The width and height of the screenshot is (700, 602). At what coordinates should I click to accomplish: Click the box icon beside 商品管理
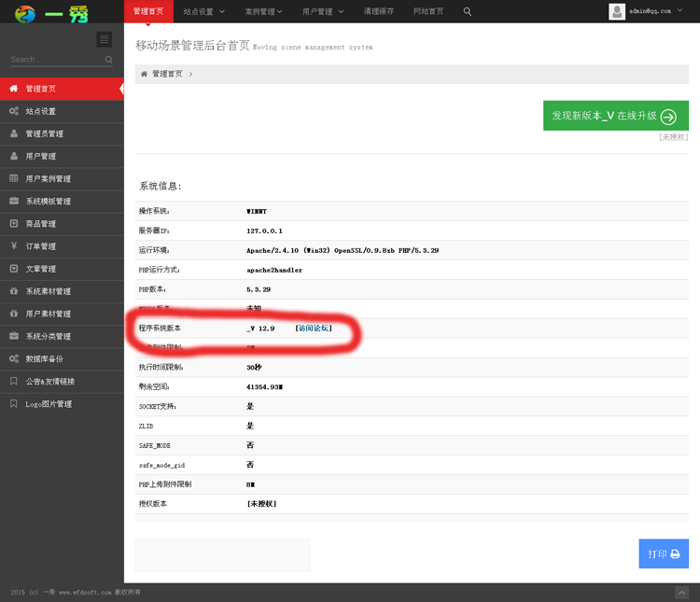[14, 223]
